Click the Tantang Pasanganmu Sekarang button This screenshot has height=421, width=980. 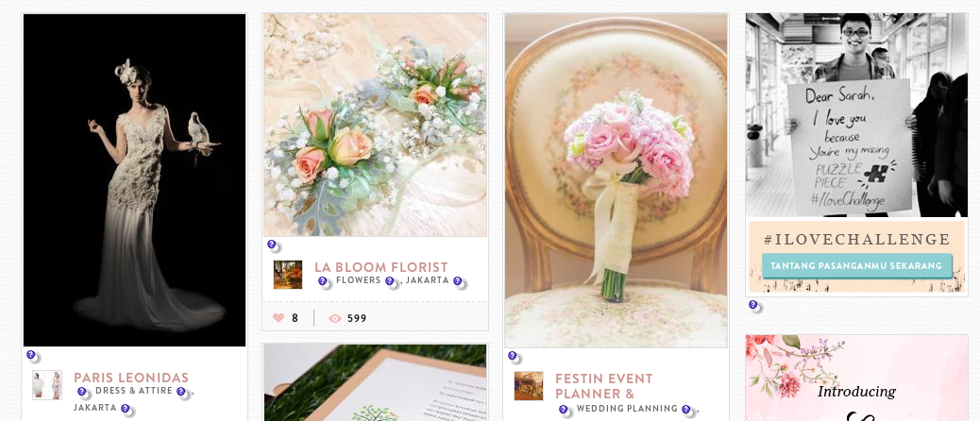[856, 265]
